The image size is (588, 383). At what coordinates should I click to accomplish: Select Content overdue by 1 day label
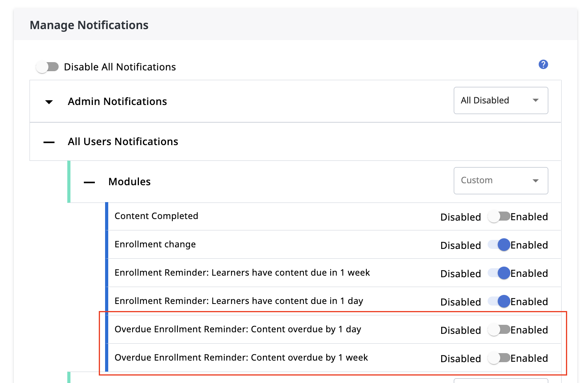click(238, 329)
